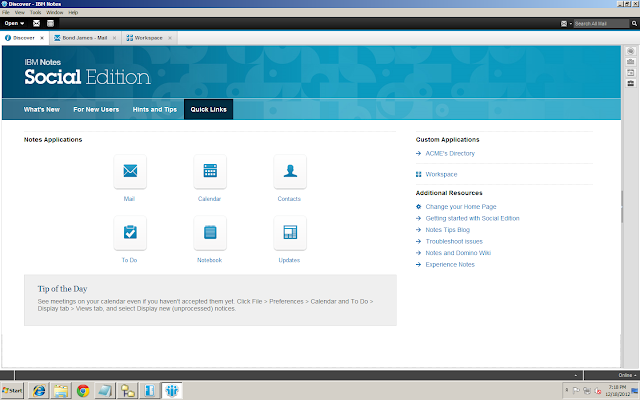
Task: Switch to Hints and Tips section
Action: click(155, 109)
